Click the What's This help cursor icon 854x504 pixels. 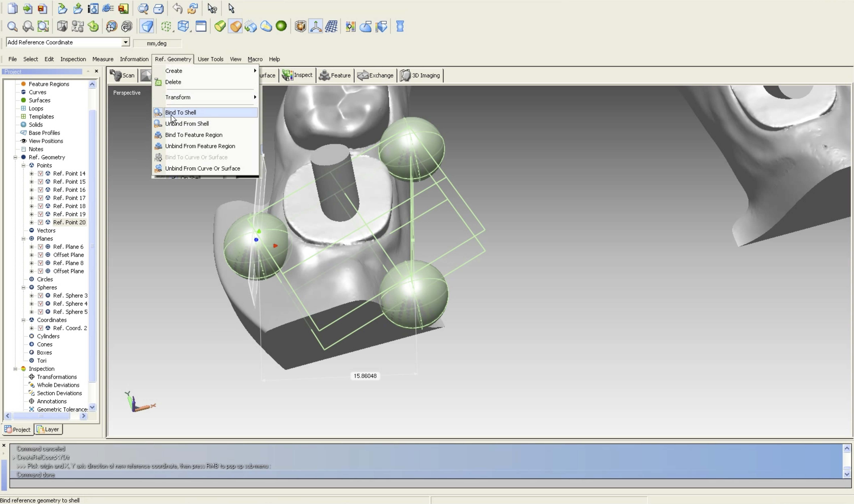(x=212, y=8)
